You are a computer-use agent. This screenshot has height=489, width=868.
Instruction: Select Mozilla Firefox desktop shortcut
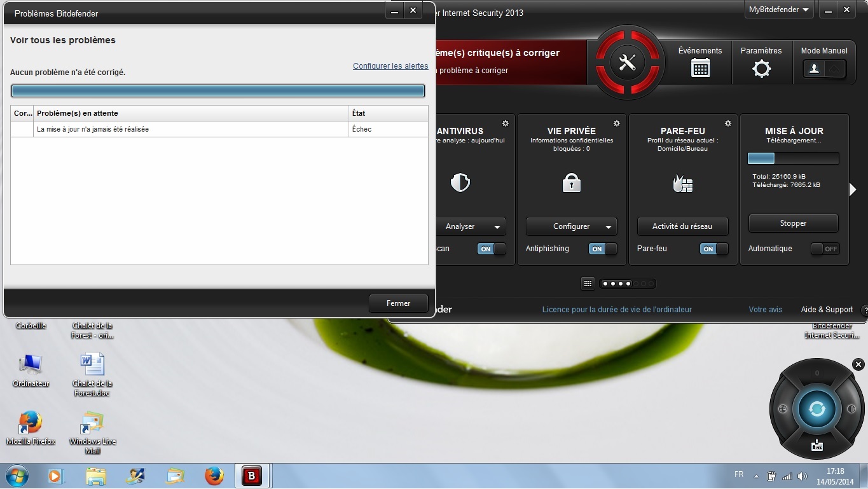[x=30, y=427]
